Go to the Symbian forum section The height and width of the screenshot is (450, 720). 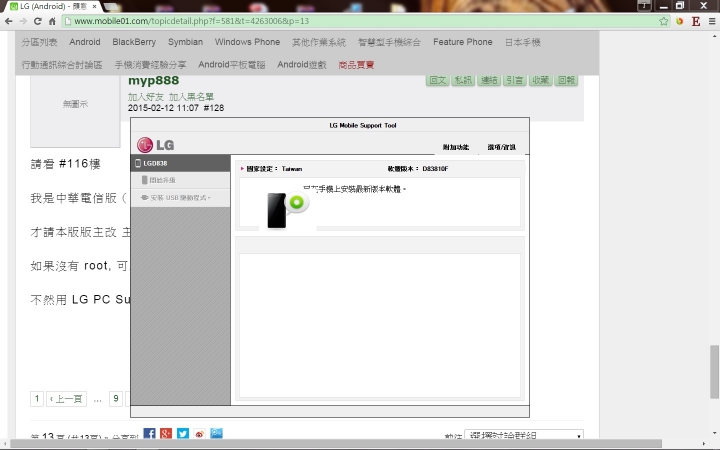(x=185, y=42)
